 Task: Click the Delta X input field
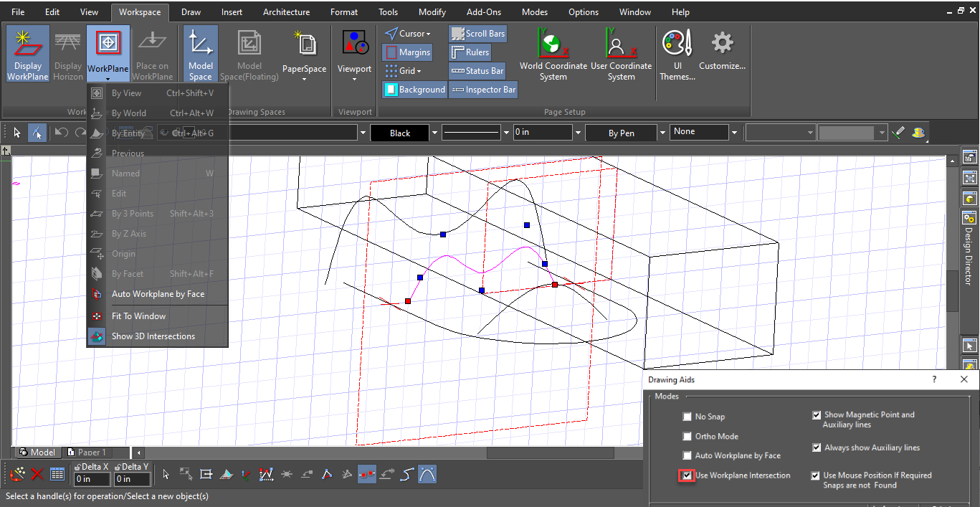(x=92, y=479)
